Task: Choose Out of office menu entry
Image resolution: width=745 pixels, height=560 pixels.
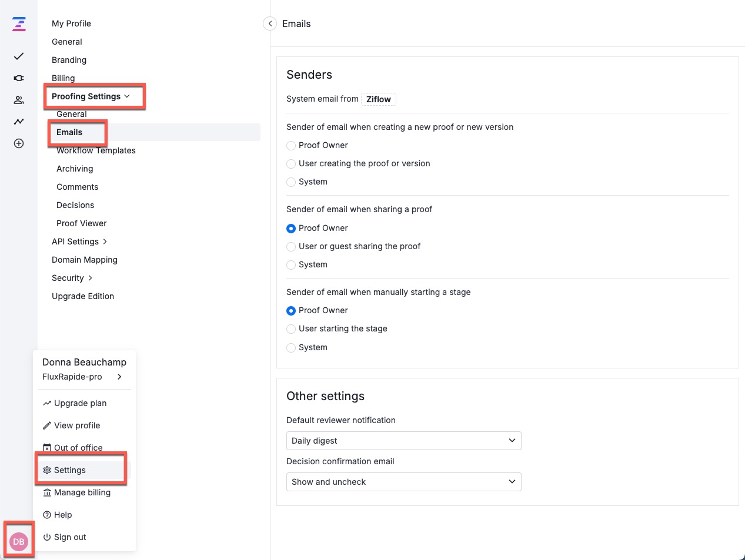Action: [78, 448]
